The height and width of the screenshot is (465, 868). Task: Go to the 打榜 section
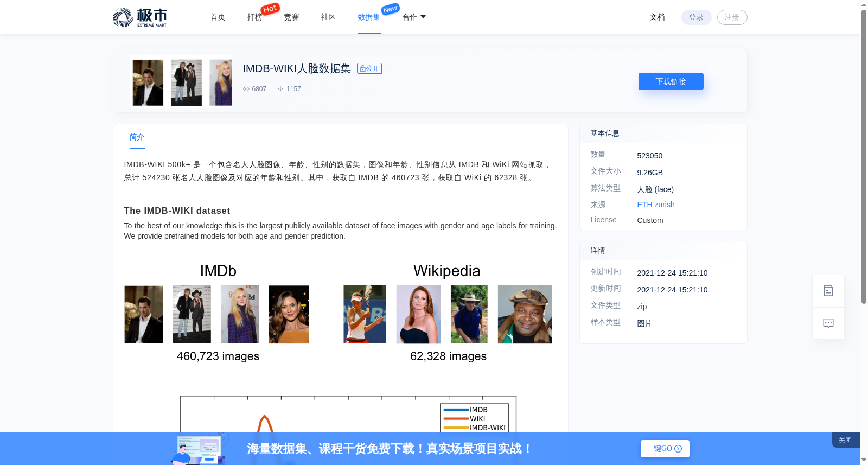point(254,17)
